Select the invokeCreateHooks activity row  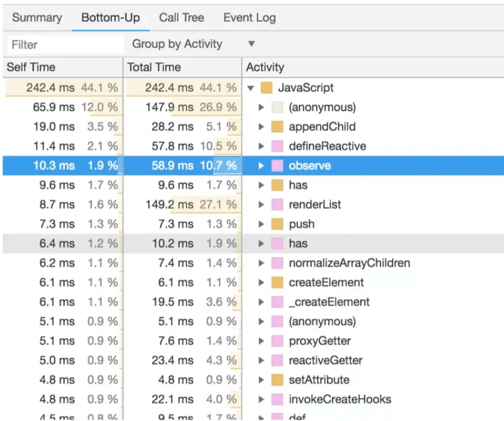(x=340, y=400)
